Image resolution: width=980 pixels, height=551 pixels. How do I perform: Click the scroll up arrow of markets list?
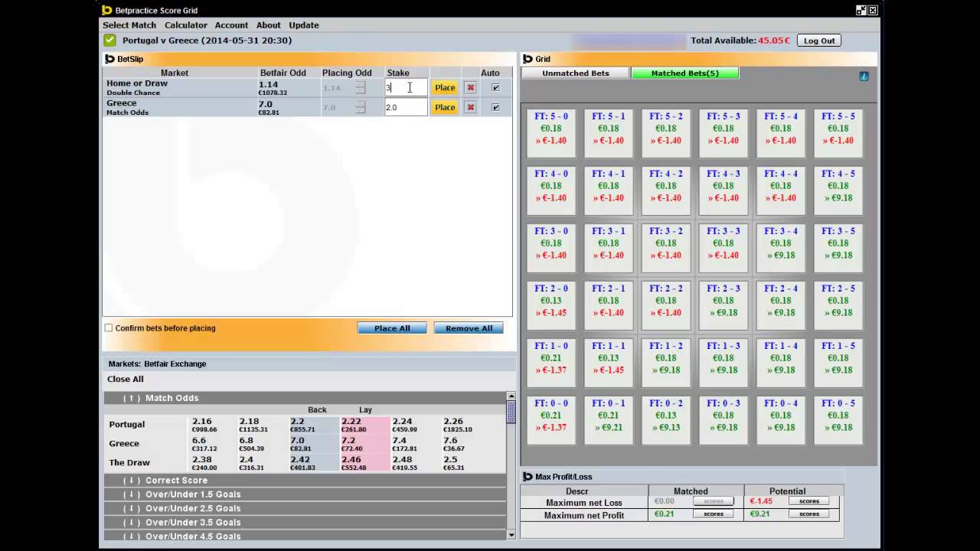[x=511, y=396]
